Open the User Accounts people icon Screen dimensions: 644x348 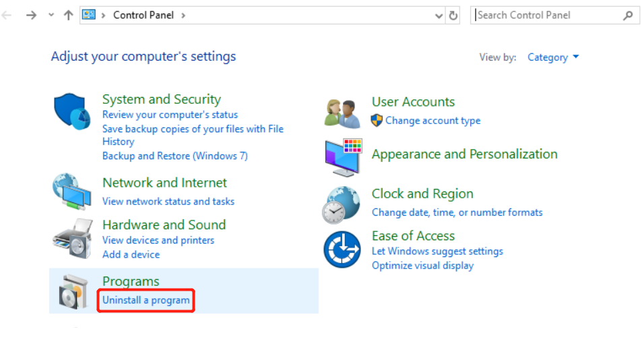[342, 112]
